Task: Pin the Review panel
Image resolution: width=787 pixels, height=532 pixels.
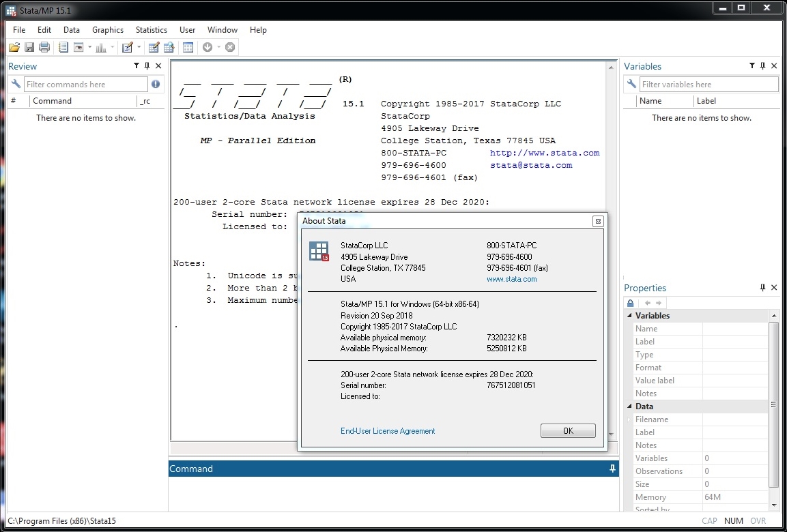Action: (147, 65)
